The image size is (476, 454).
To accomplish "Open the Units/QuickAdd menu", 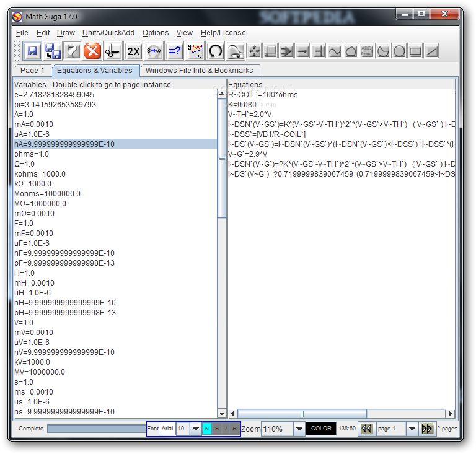I will click(108, 32).
